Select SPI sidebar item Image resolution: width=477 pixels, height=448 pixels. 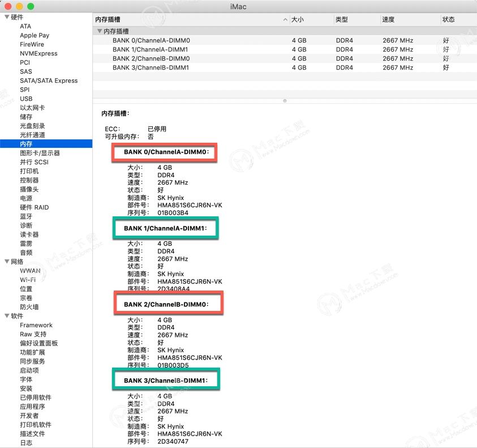pos(25,89)
